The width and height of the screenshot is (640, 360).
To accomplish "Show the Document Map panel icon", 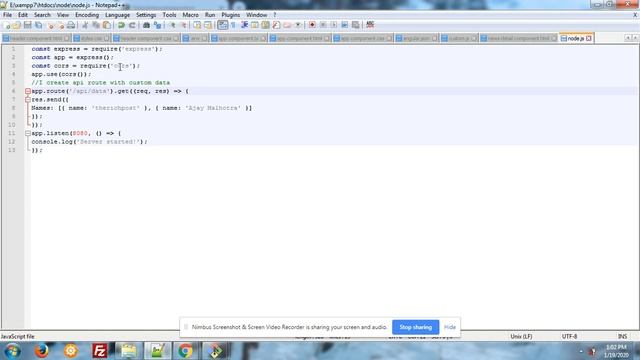I will (x=265, y=25).
